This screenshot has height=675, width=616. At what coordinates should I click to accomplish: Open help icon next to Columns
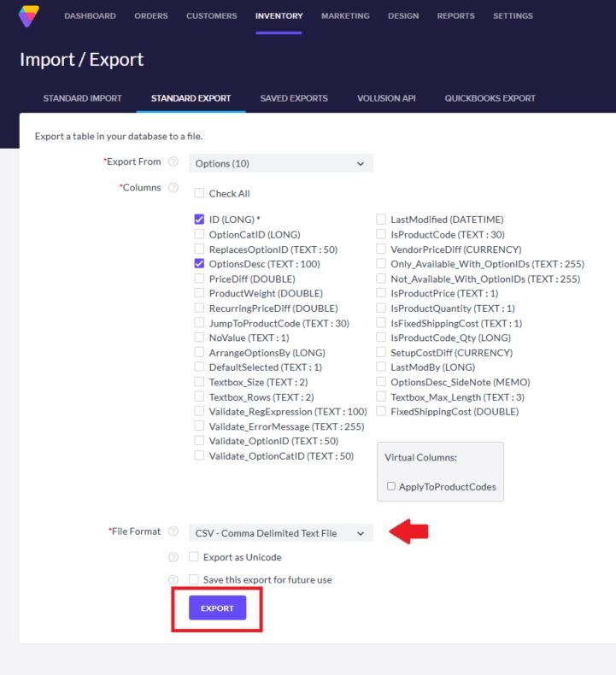pyautogui.click(x=173, y=188)
